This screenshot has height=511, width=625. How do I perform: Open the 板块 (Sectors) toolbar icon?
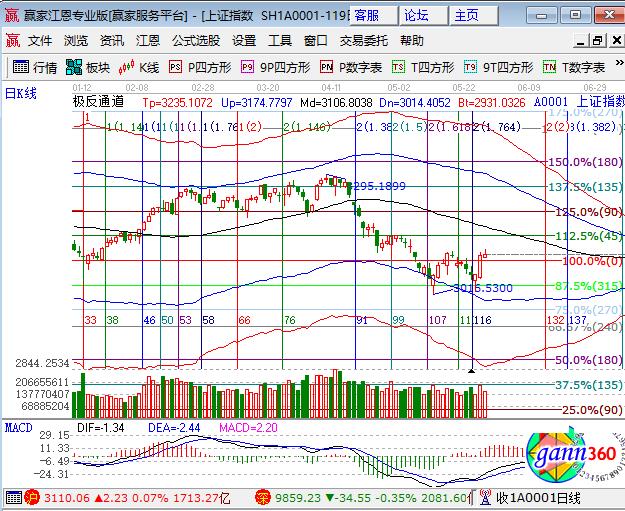pyautogui.click(x=88, y=67)
